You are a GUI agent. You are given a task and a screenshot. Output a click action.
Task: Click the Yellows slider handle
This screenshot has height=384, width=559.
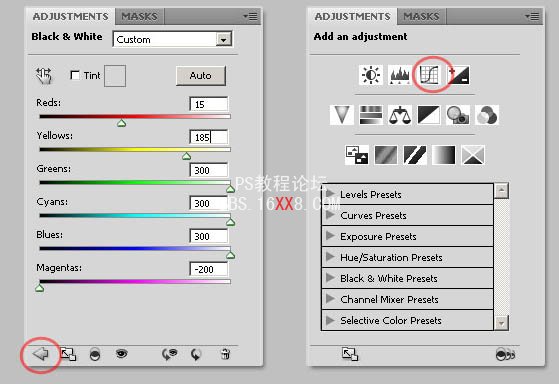(186, 156)
